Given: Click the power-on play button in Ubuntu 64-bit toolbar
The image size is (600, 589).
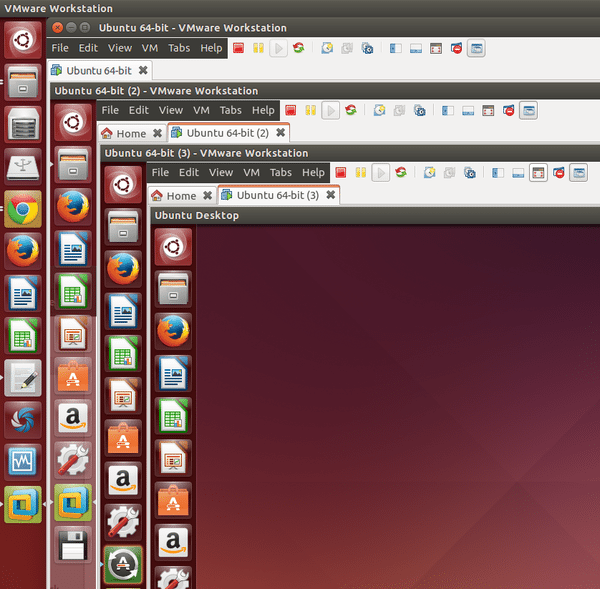Looking at the screenshot, I should 279,48.
